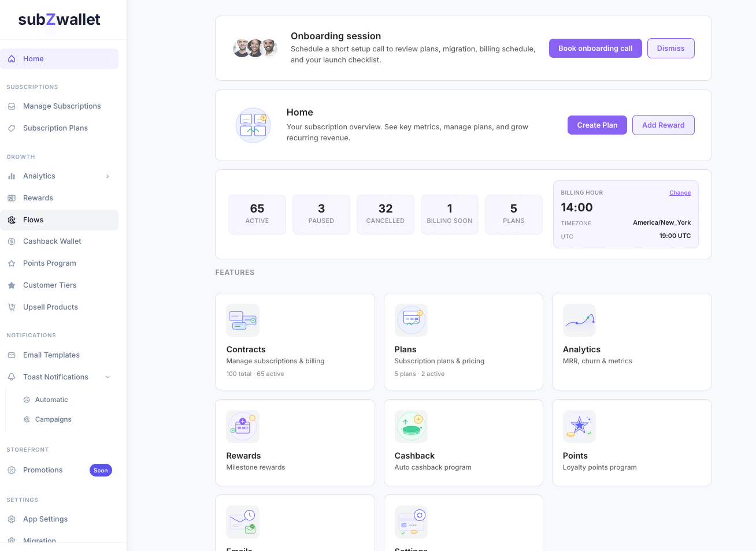Expand the Analytics submenu chevron

point(108,176)
